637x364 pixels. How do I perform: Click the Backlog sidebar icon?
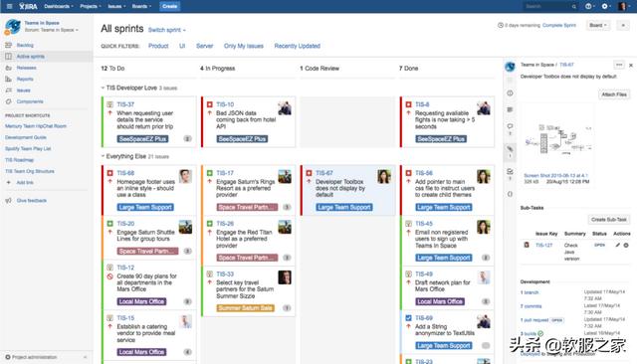coord(9,45)
